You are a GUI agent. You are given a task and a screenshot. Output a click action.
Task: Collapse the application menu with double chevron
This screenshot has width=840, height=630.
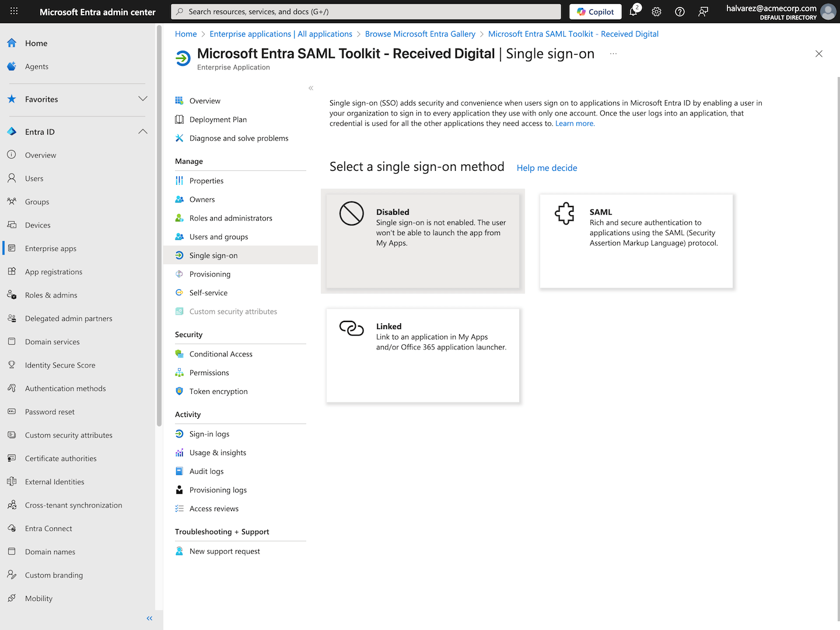pyautogui.click(x=311, y=88)
